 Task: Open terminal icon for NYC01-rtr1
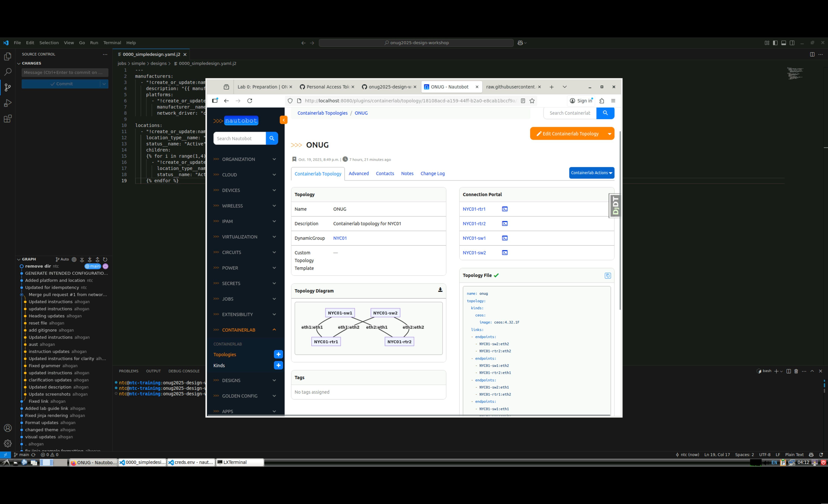click(x=505, y=209)
